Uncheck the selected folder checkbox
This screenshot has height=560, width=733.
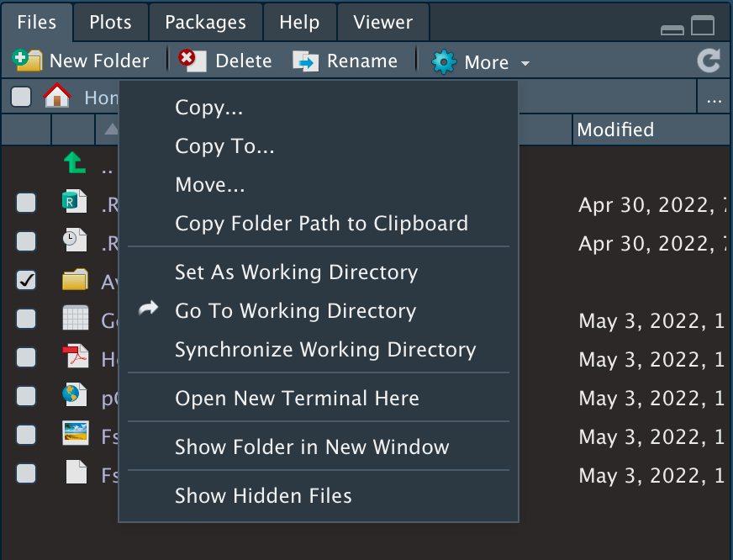click(26, 281)
